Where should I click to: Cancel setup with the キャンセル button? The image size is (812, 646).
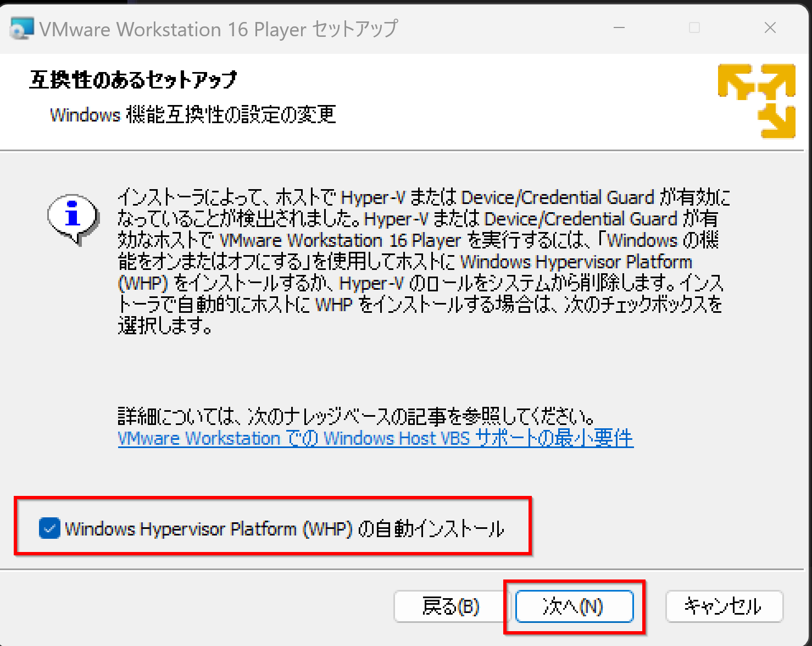tap(724, 606)
